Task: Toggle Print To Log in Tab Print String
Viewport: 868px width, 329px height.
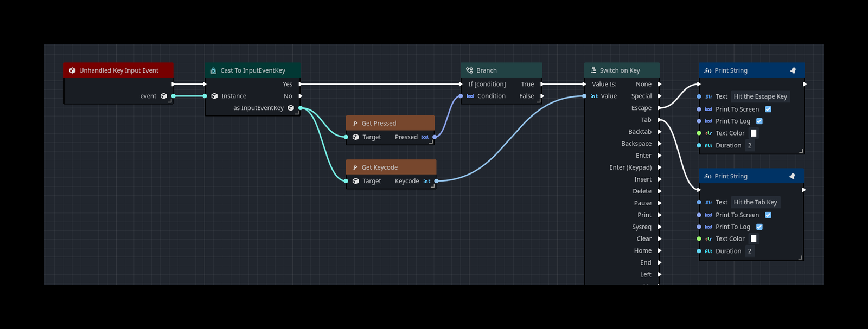Action: click(759, 227)
